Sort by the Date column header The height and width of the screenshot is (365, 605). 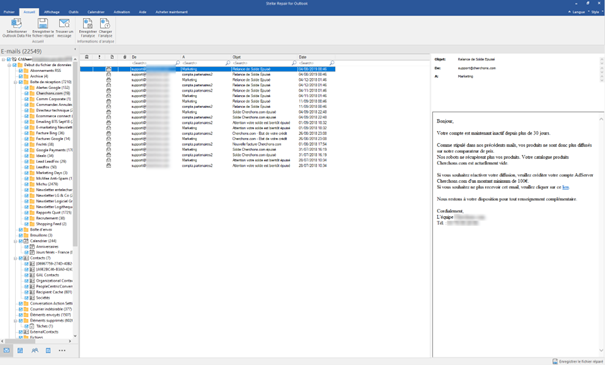(x=316, y=57)
